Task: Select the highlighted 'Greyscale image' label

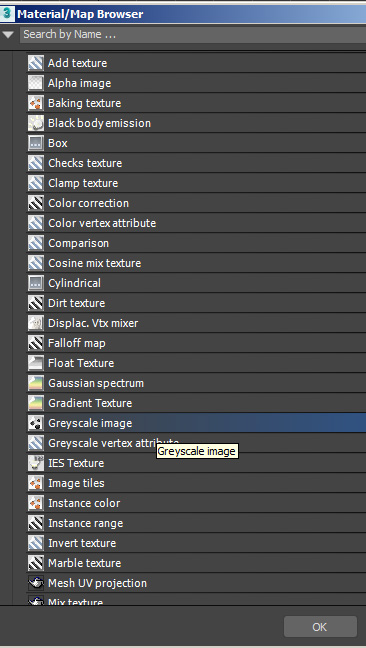Action: 90,424
